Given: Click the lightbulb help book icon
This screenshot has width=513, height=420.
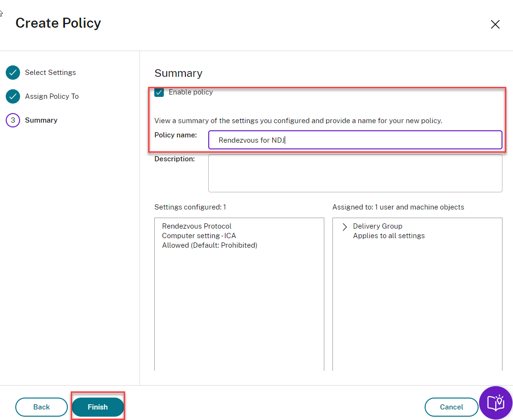Looking at the screenshot, I should [x=495, y=403].
